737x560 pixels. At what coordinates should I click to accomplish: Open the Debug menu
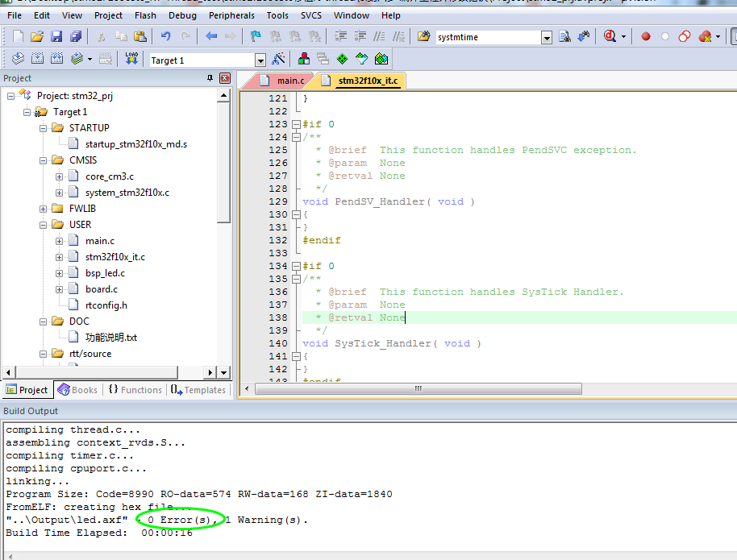pos(182,15)
